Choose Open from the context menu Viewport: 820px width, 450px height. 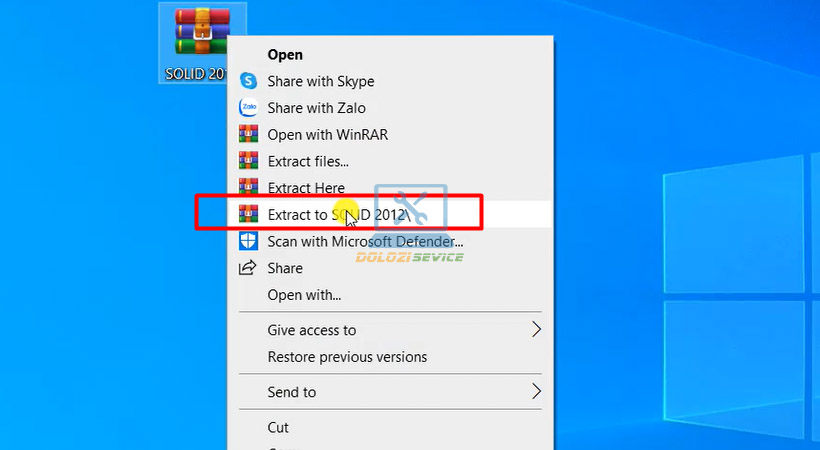point(285,55)
